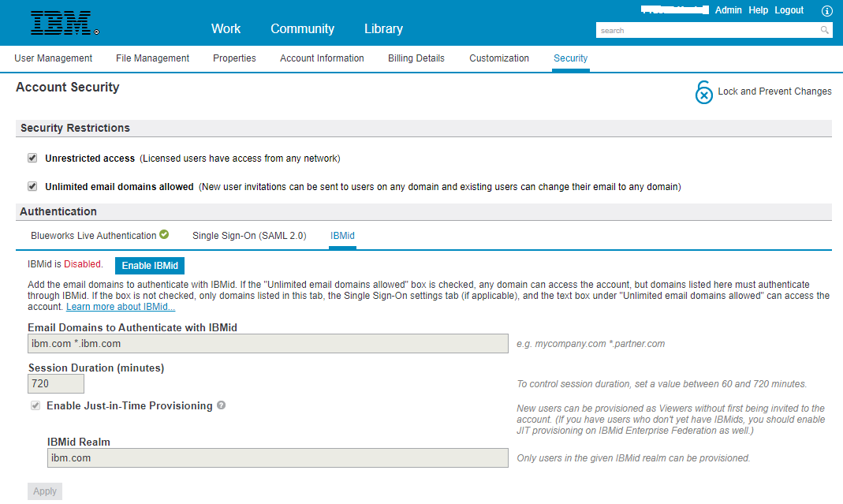Viewport: 843px width, 504px height.
Task: Click the Help link in header
Action: (x=758, y=10)
